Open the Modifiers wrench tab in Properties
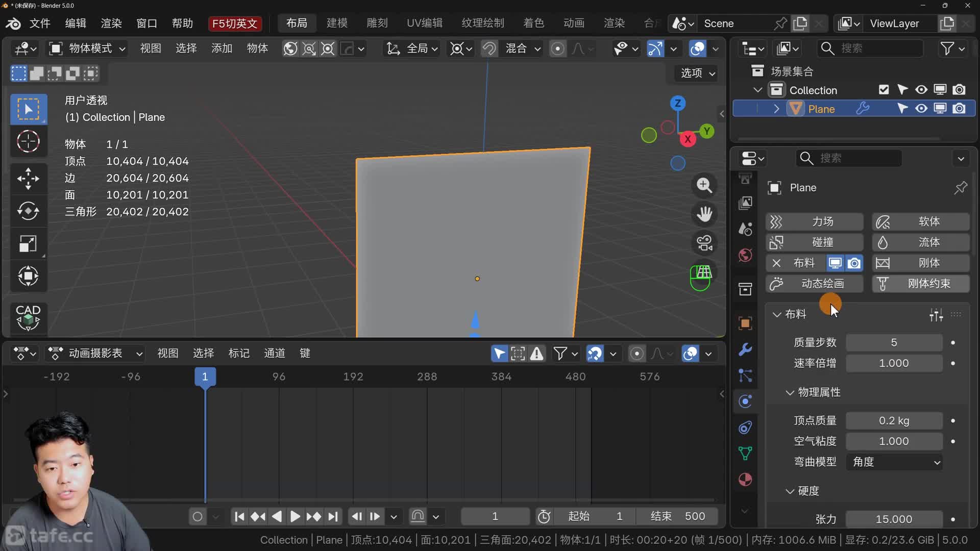Screen dimensions: 980x551 (745, 350)
